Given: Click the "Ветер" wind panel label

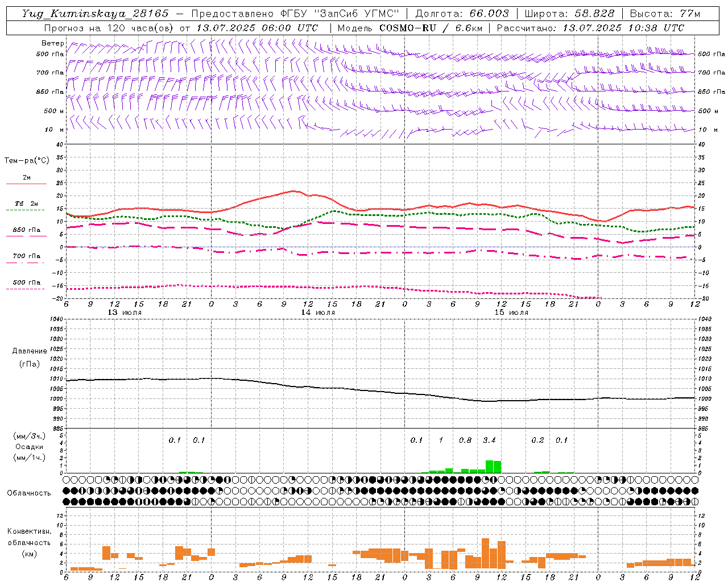Looking at the screenshot, I should [x=53, y=43].
